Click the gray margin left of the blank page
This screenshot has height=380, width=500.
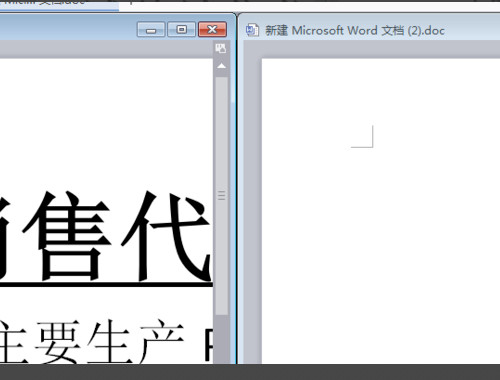[x=253, y=210]
